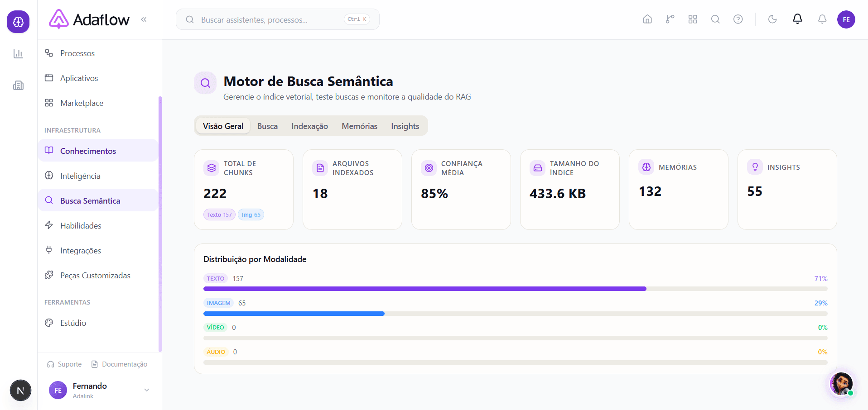Focus the Buscar assistentes search field
This screenshot has height=410, width=868.
coord(277,19)
